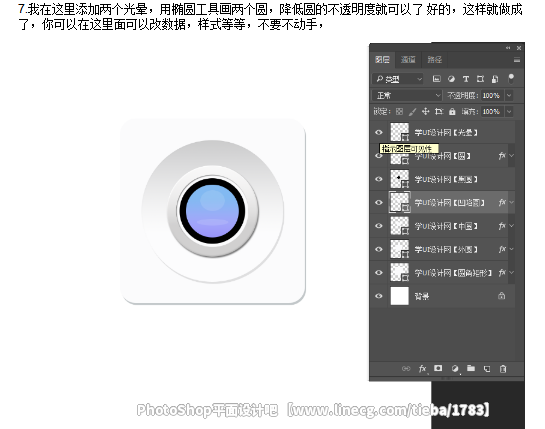Viewport: 545px width, 429px height.
Task: Add a layer mask
Action: [438, 368]
